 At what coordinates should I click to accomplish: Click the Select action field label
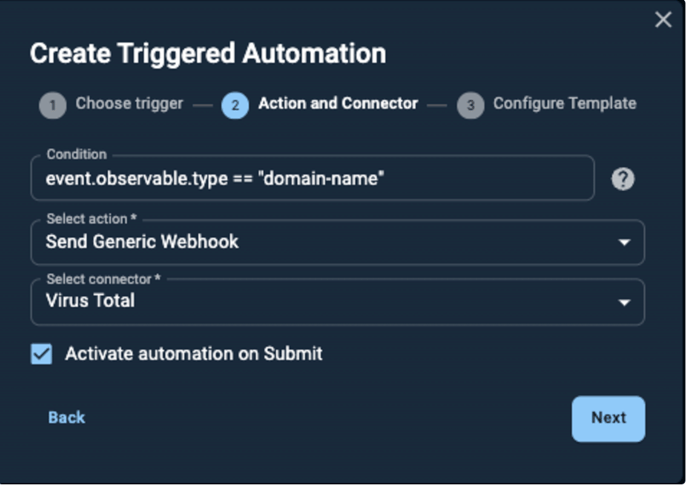91,218
